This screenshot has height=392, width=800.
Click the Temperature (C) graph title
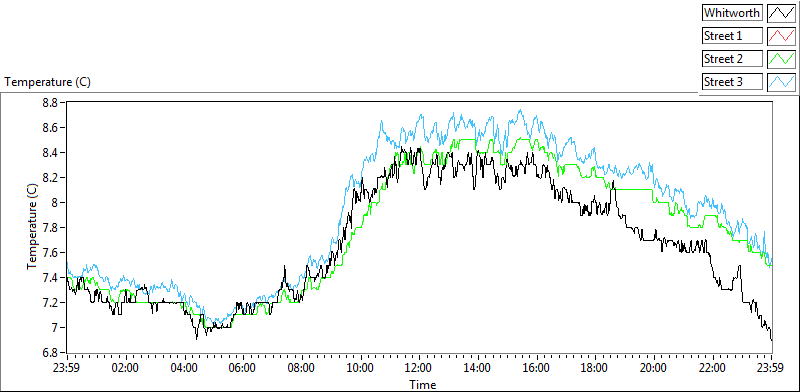point(48,82)
